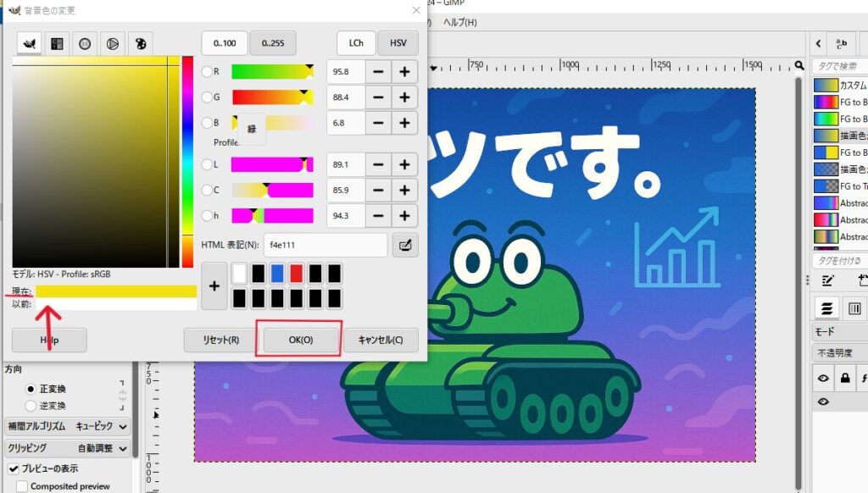868x493 pixels.
Task: Pick the blue swatch in color history
Action: [x=277, y=274]
